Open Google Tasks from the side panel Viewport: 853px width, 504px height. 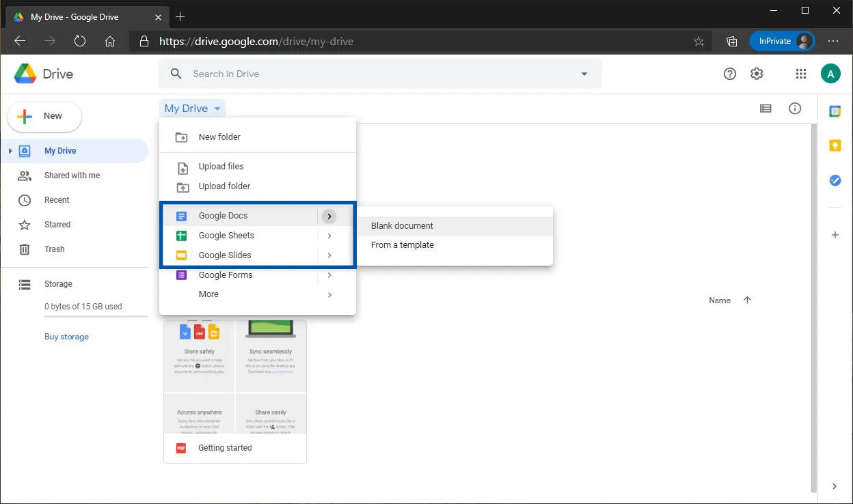pos(835,180)
